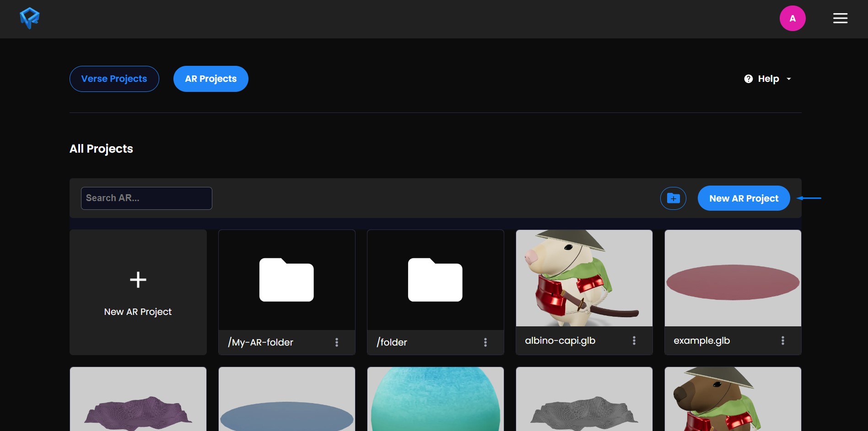868x431 pixels.
Task: Open the brown capybara project thumbnail
Action: (x=733, y=399)
